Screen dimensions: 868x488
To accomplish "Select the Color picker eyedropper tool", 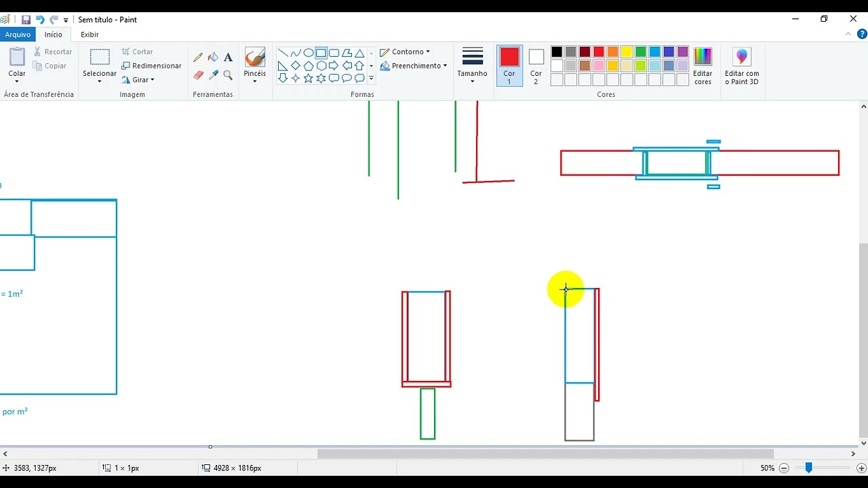I will [213, 75].
